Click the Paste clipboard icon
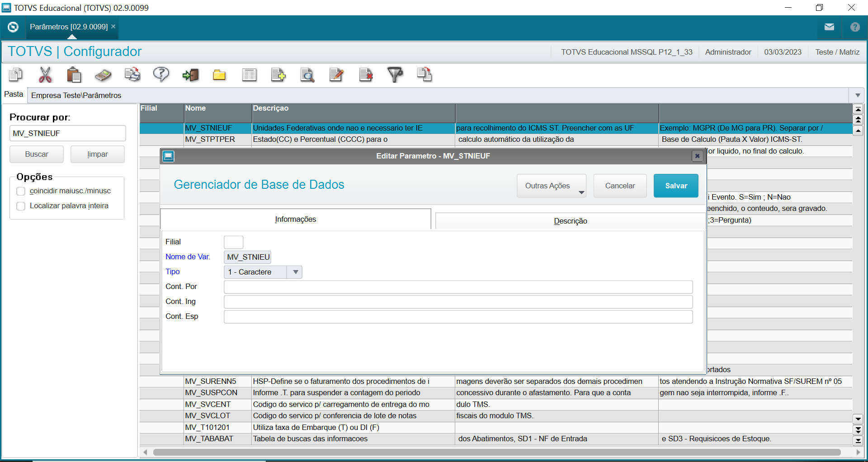Image resolution: width=868 pixels, height=462 pixels. pyautogui.click(x=74, y=75)
